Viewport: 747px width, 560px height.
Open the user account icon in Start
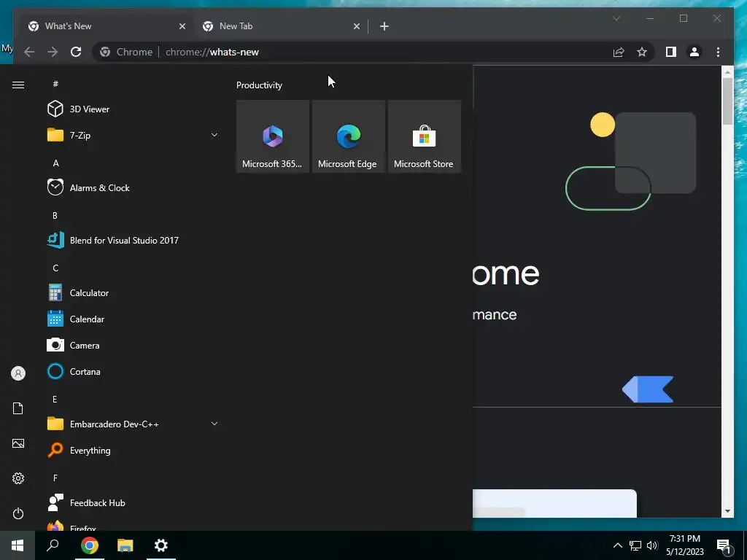[18, 373]
